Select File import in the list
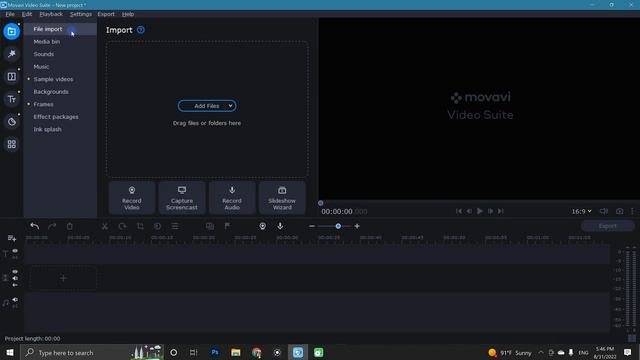Image resolution: width=640 pixels, height=360 pixels. [60, 29]
